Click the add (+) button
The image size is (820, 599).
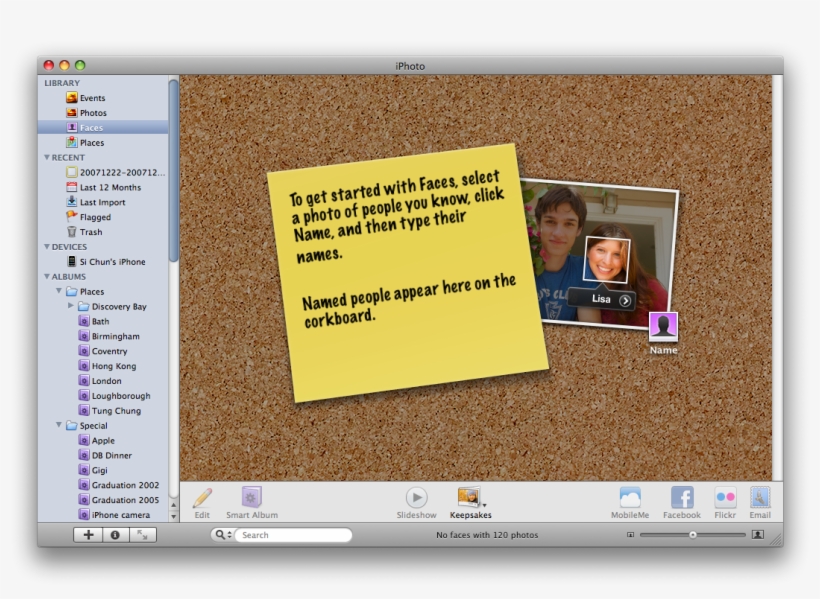[88, 535]
